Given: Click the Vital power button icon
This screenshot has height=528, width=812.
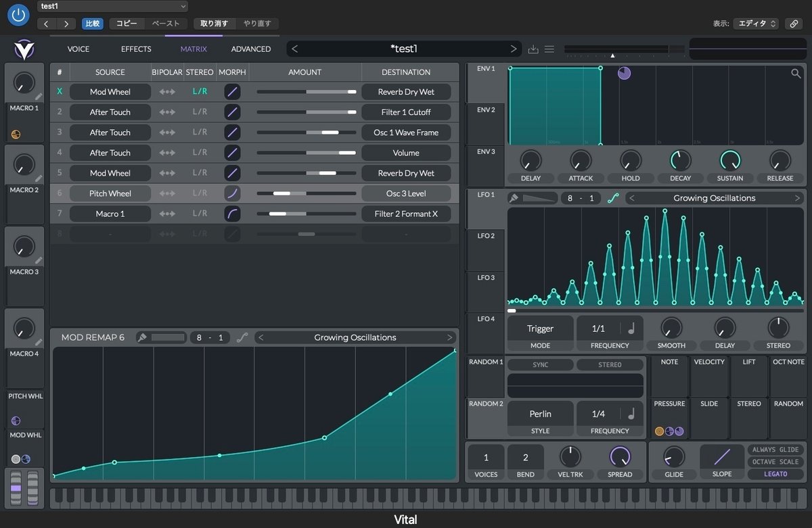Looking at the screenshot, I should [18, 15].
